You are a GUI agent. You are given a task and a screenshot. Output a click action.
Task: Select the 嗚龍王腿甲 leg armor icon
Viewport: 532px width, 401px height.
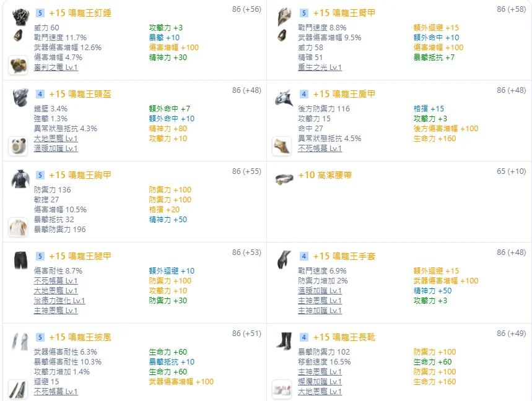coord(20,260)
